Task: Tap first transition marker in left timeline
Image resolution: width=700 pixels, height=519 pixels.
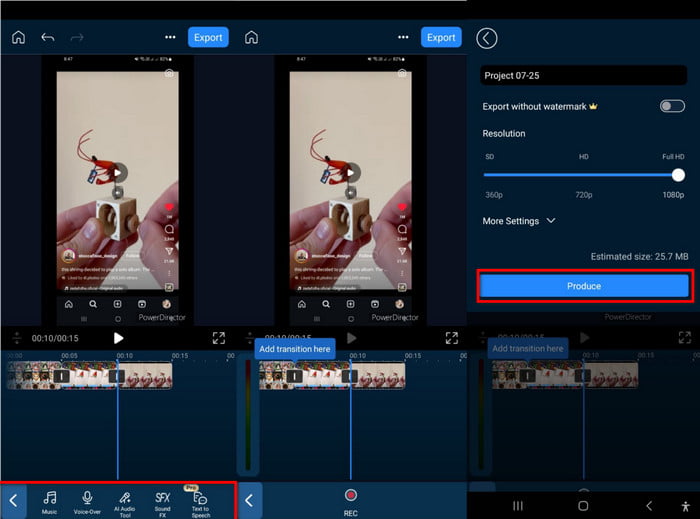Action: click(x=62, y=376)
